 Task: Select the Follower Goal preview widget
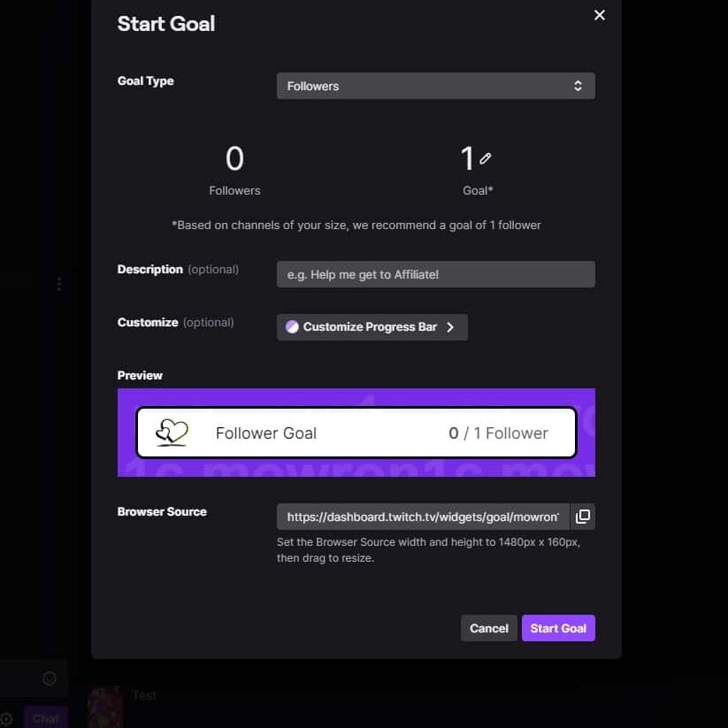tap(356, 433)
